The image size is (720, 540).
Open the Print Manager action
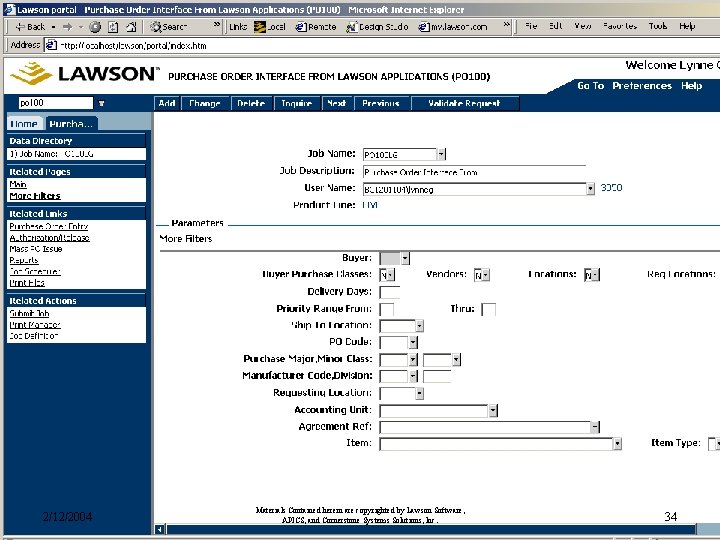[35, 325]
